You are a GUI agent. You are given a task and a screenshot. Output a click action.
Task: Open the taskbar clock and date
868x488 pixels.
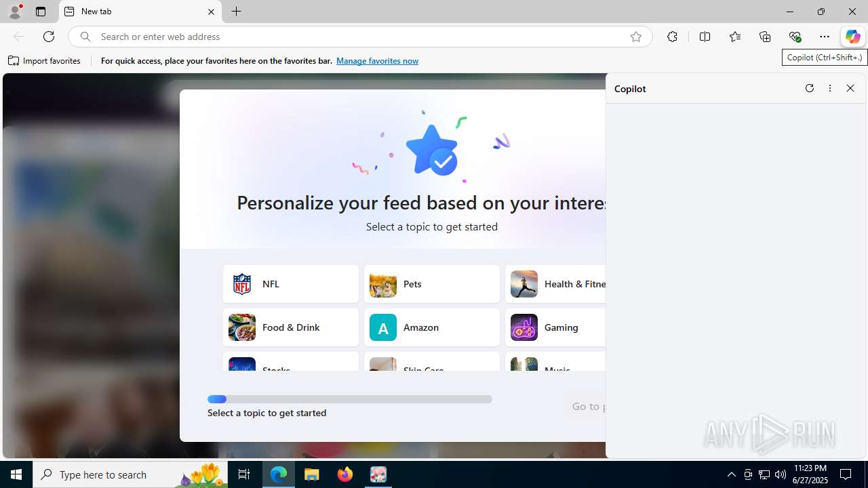[x=810, y=474]
